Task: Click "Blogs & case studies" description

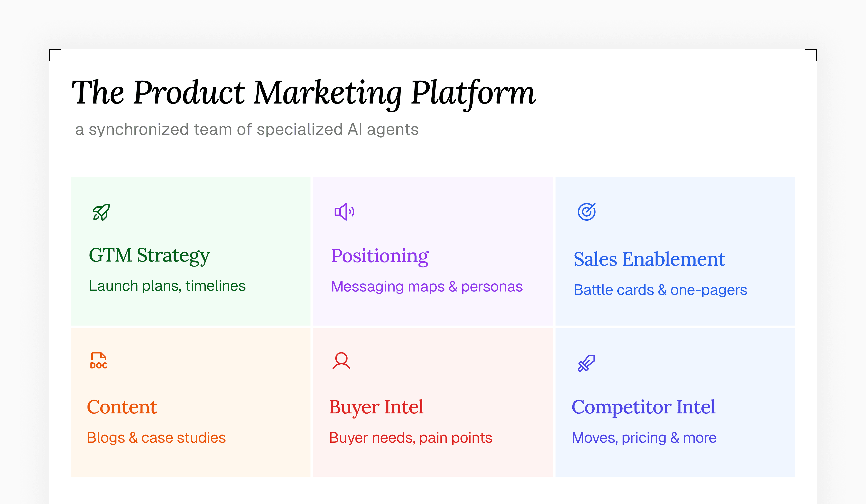Action: 156,438
